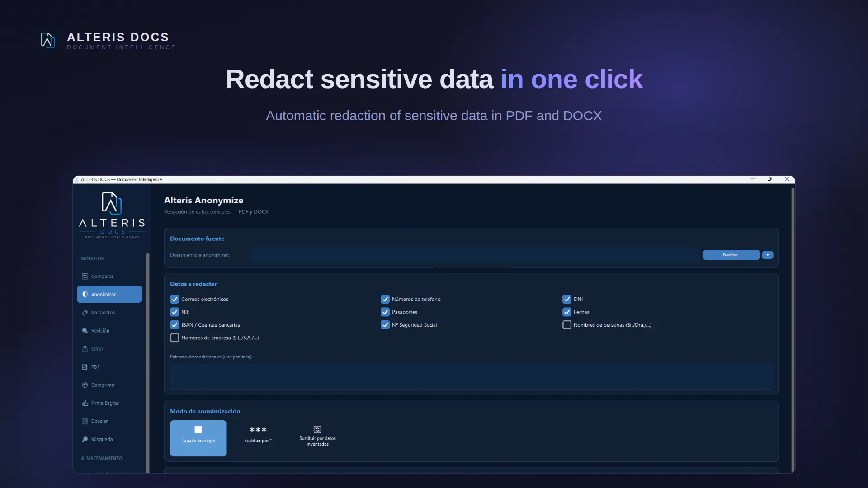
Task: Click the Palabras clave adicionales label
Action: coord(211,357)
